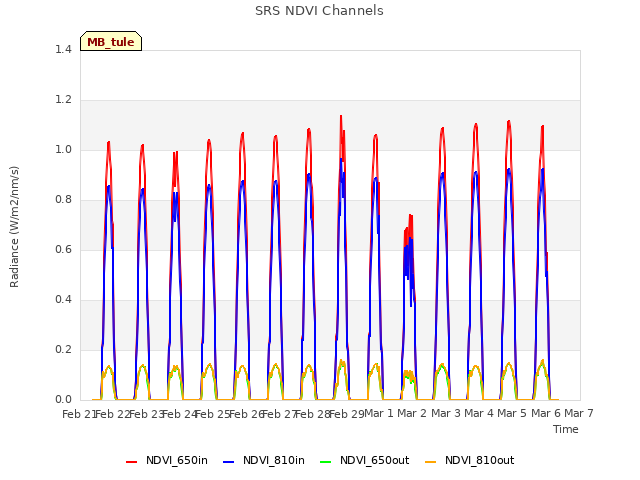Viewport: 640px width, 480px height.
Task: Click the Mar 2 tick label
Action: click(x=412, y=413)
